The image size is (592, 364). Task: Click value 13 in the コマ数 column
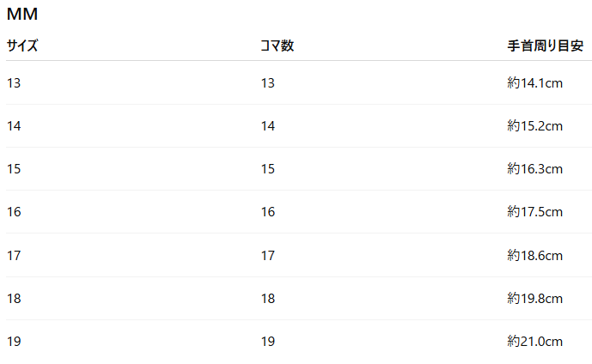tap(268, 83)
